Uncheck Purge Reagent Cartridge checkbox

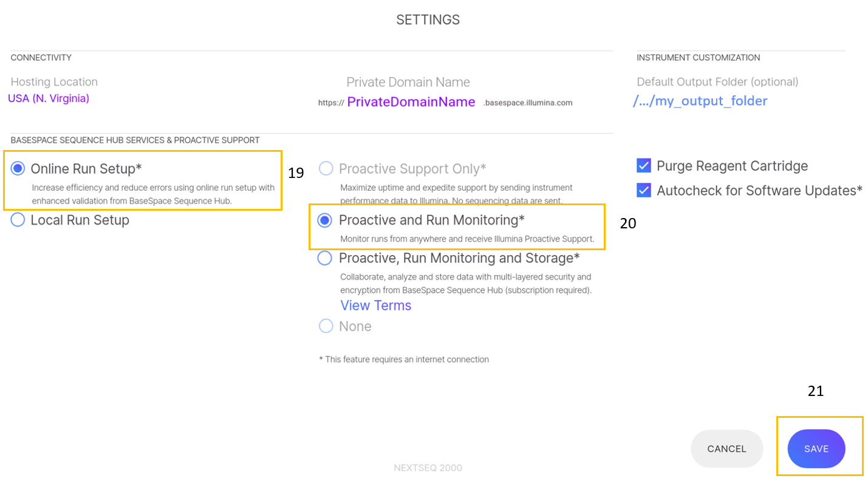(644, 166)
